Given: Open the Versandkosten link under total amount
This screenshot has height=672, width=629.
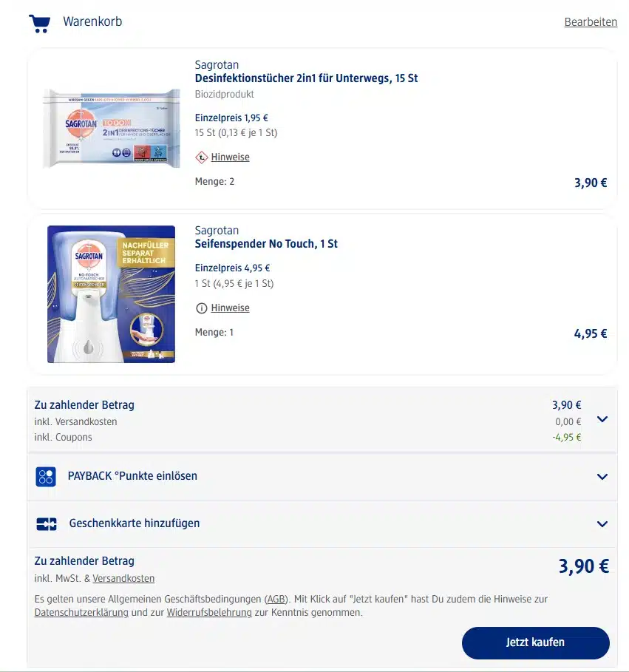Looking at the screenshot, I should tap(123, 578).
